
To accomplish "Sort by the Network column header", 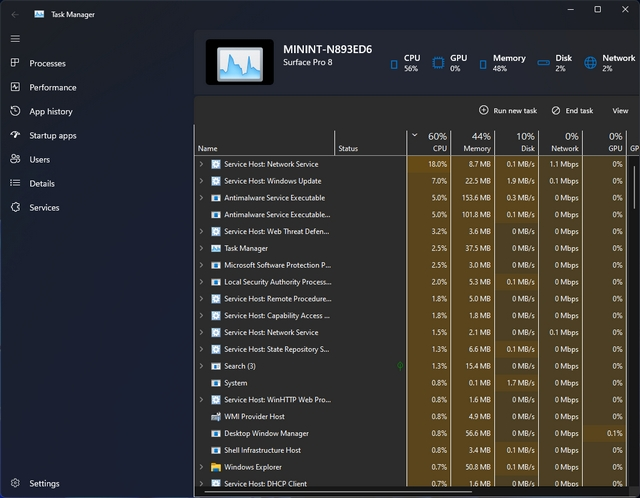I will [x=561, y=143].
